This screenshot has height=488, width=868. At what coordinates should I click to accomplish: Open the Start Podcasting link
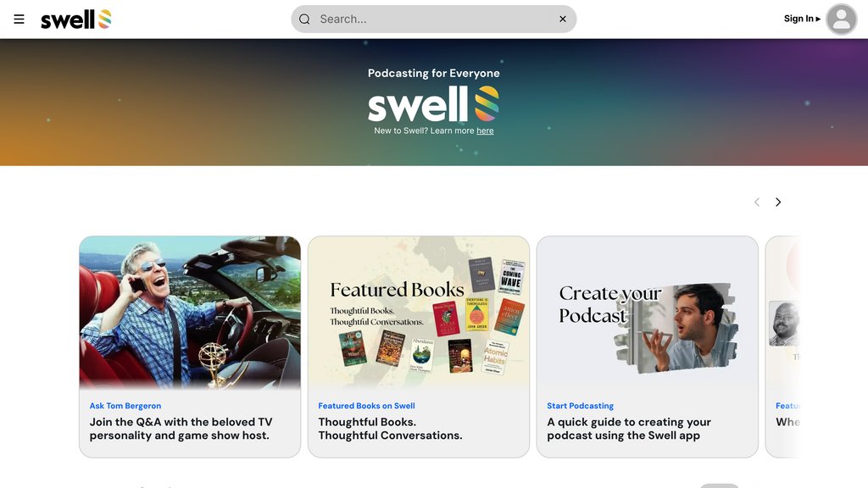(x=580, y=406)
